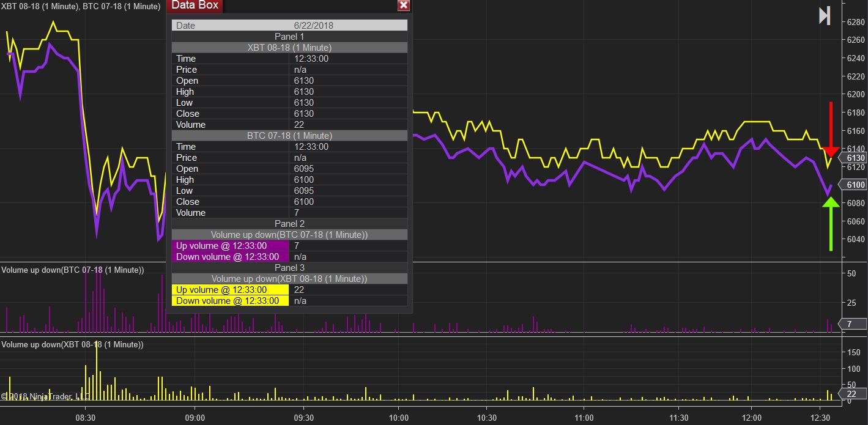Screen dimensions: 868x425
Task: Click the XBT volume panel label on chart
Action: 73,344
